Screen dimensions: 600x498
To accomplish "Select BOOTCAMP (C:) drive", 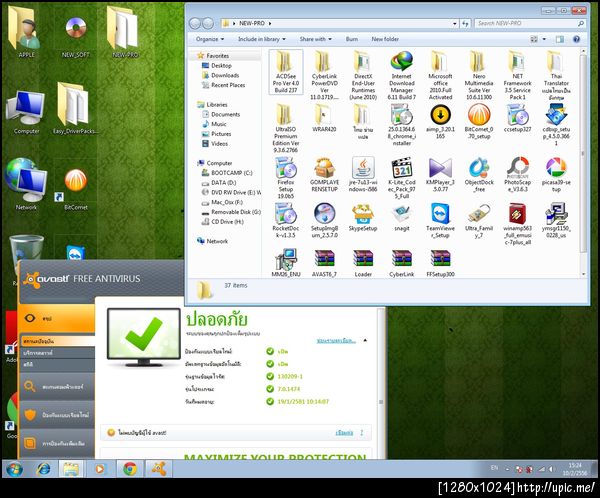I will 227,173.
